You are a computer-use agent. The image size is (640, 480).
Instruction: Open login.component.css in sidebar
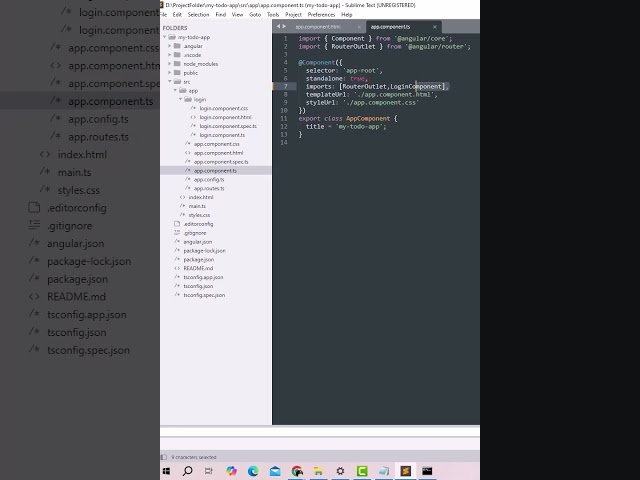(224, 109)
